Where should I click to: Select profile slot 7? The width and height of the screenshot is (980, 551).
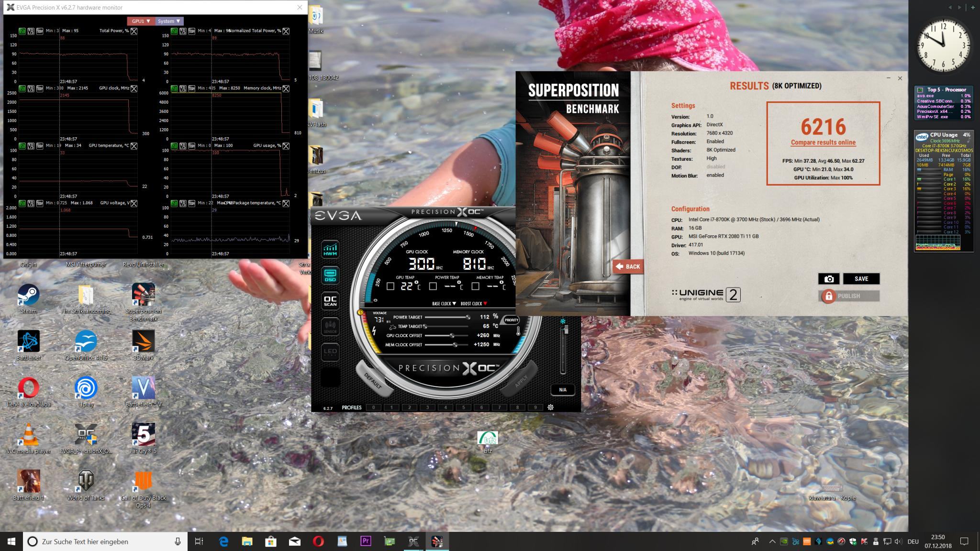(x=499, y=408)
